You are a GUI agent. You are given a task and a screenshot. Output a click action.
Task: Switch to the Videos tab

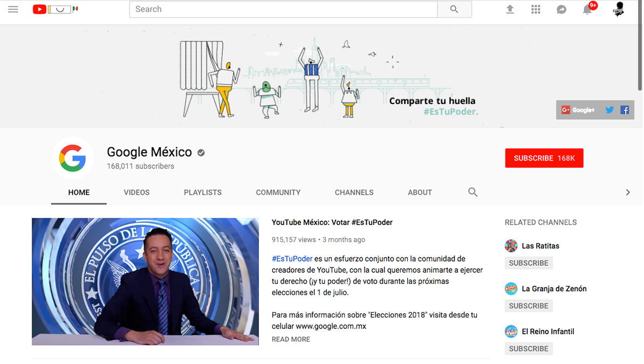pos(137,193)
